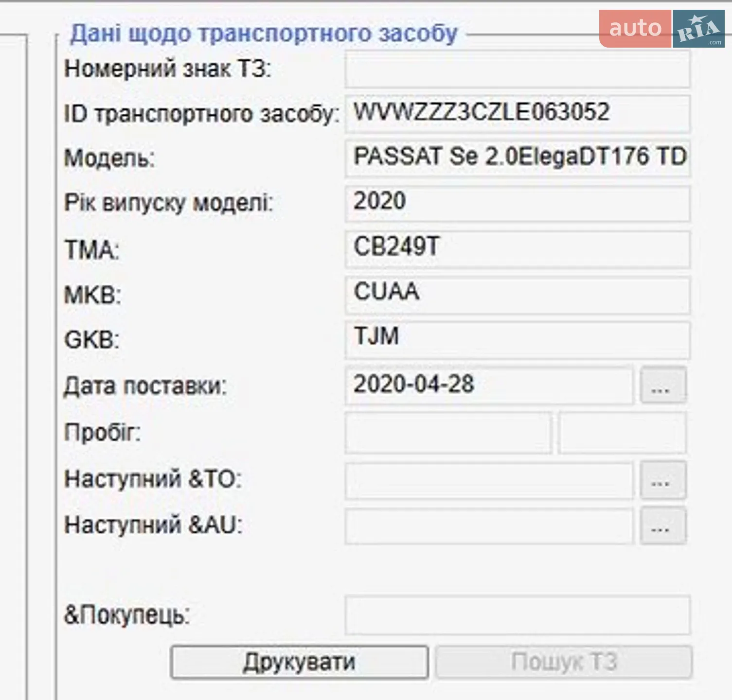Focus the Номерний знак ТЗ field
The width and height of the screenshot is (732, 700).
pos(518,69)
